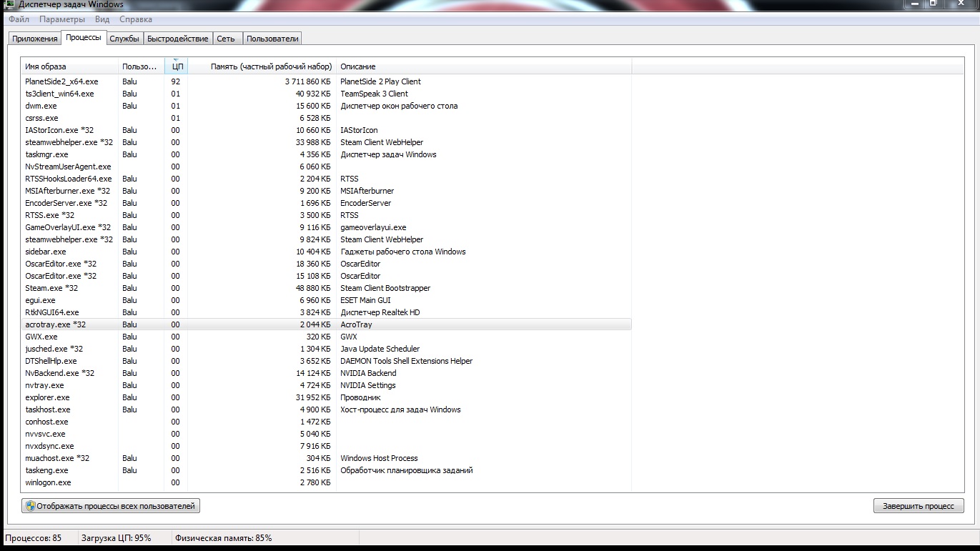The height and width of the screenshot is (551, 980).
Task: Open the Справка menu
Action: click(x=136, y=19)
